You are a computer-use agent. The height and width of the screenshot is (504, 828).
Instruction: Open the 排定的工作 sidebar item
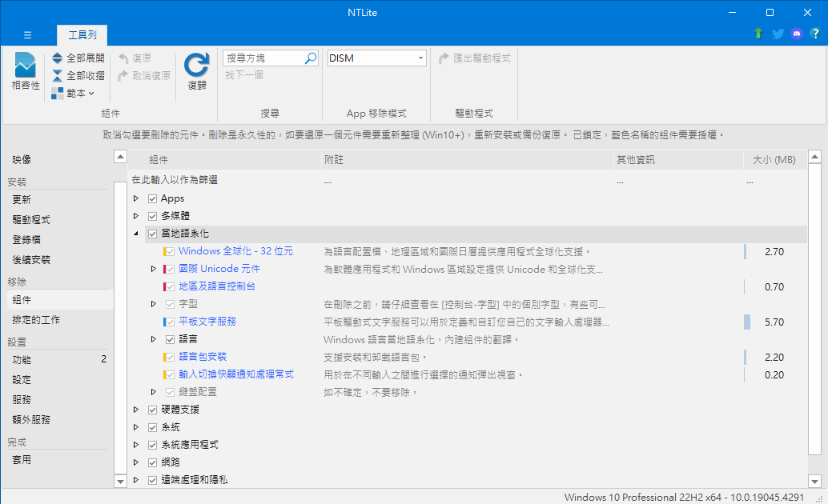[36, 320]
